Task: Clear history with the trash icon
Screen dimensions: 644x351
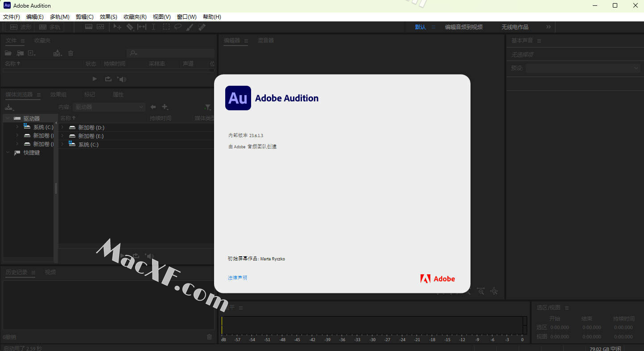Action: point(210,337)
